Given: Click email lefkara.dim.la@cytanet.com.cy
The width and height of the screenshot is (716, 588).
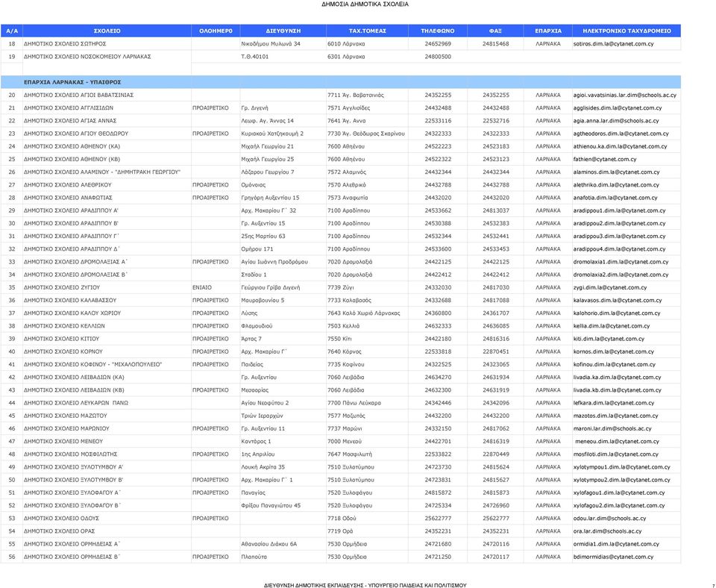Looking at the screenshot, I should [614, 403].
